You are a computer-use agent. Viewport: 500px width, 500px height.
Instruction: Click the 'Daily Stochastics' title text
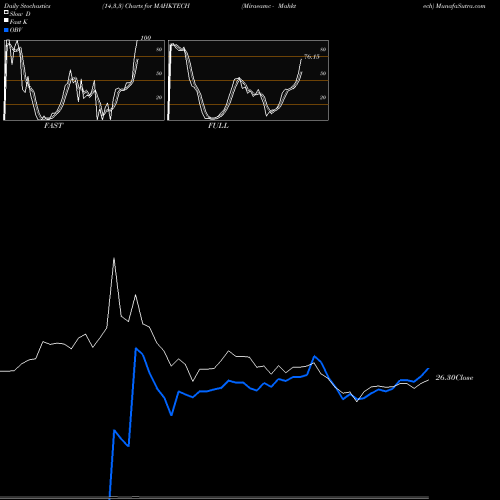[27, 6]
